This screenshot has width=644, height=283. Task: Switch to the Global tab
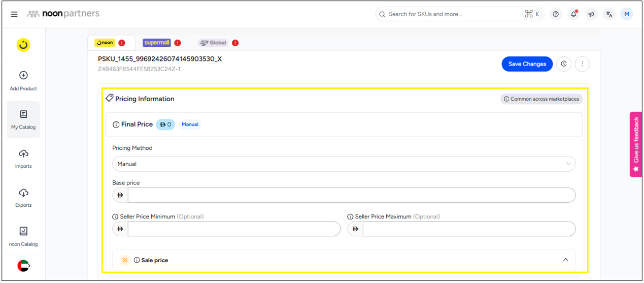click(x=213, y=43)
